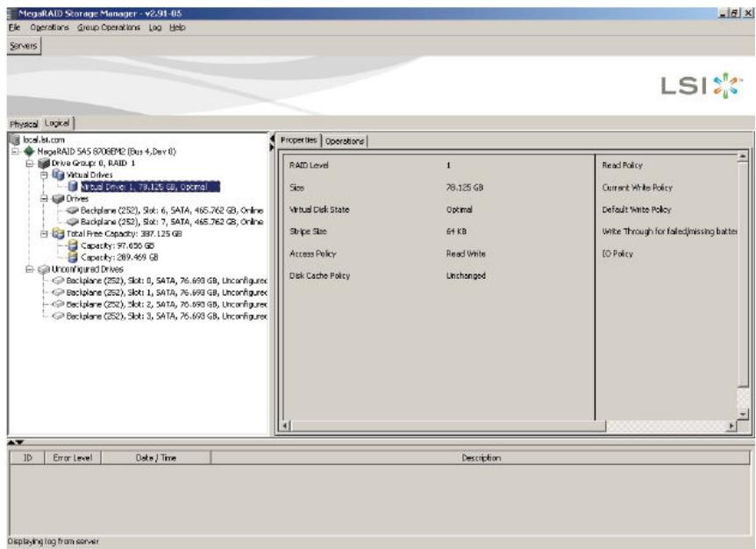
Task: Click the Drive Group 0 RAID 1 icon
Action: (x=45, y=163)
